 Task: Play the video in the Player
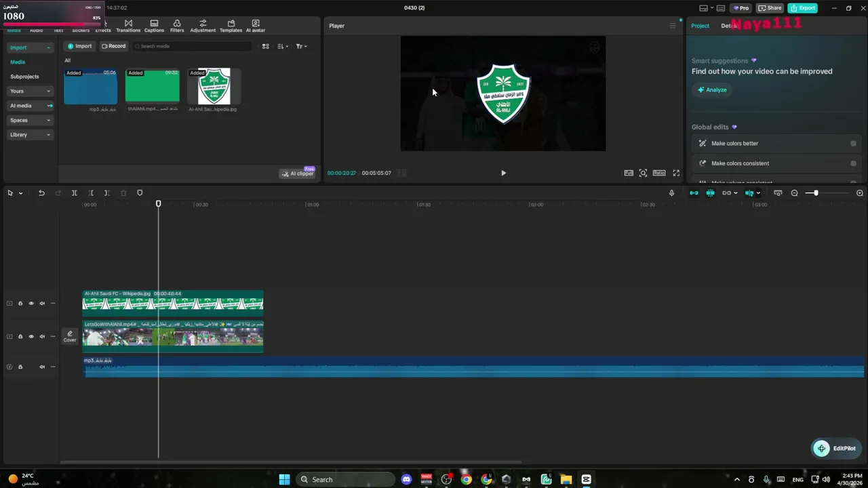pyautogui.click(x=503, y=173)
